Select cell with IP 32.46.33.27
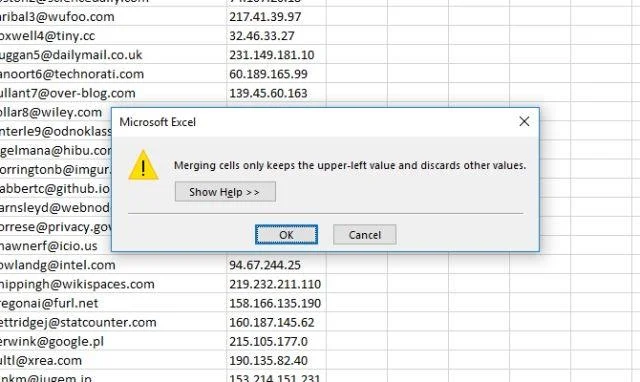Image resolution: width=640 pixels, height=382 pixels. click(x=276, y=36)
